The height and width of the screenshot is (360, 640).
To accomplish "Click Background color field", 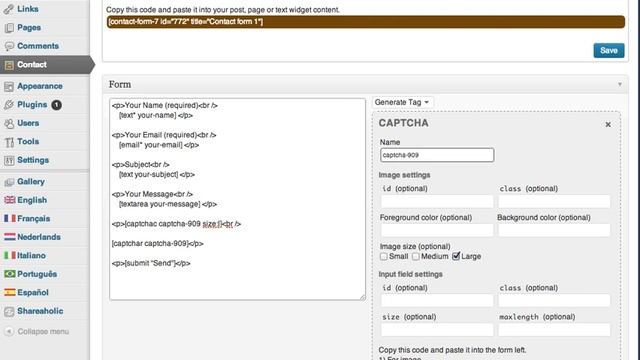I will click(554, 230).
